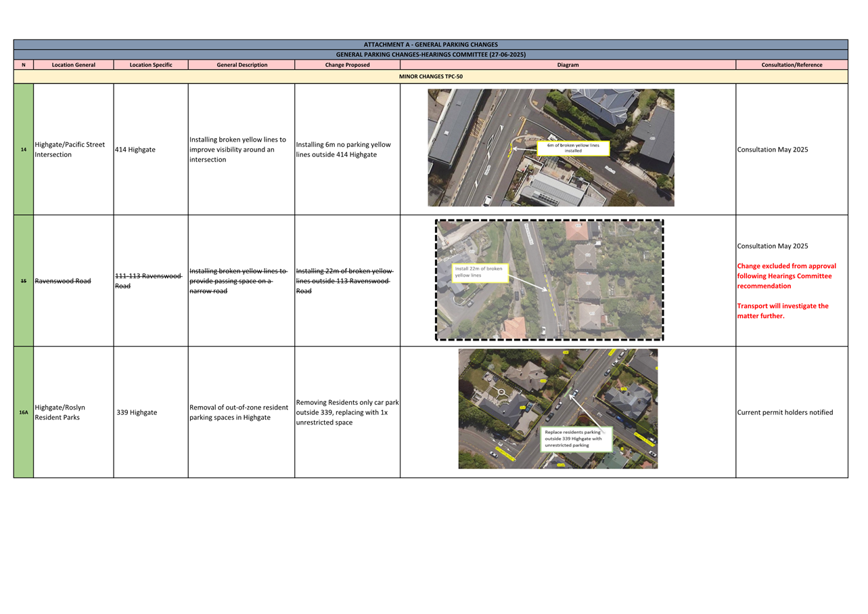
Task: Click the 'Consultation/Reference' column header
Action: [x=792, y=65]
